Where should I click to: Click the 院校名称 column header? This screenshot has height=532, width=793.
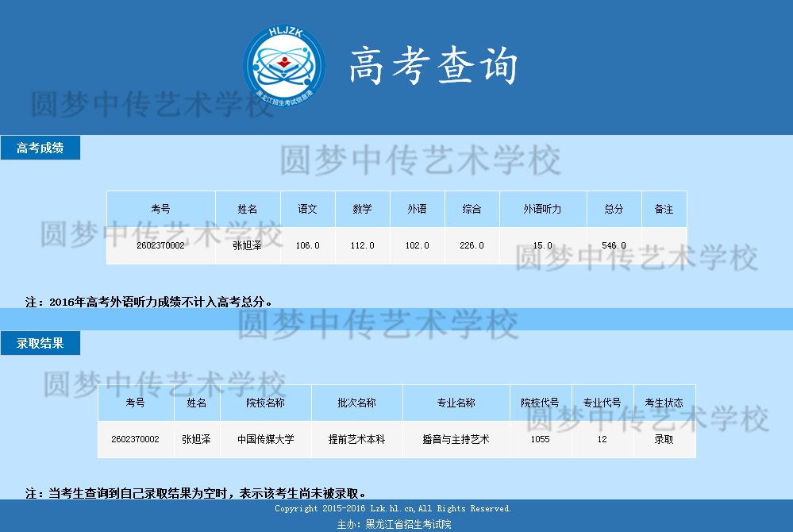point(265,403)
